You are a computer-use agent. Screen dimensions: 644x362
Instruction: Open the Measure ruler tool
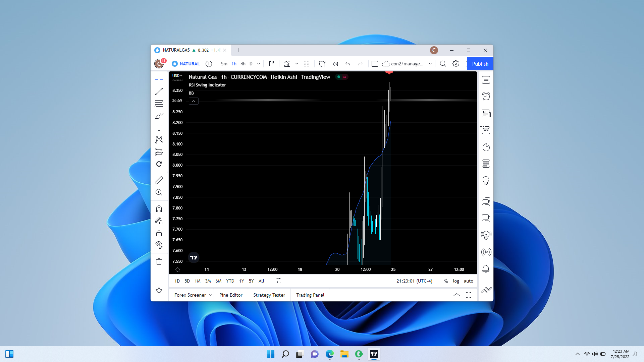point(159,180)
